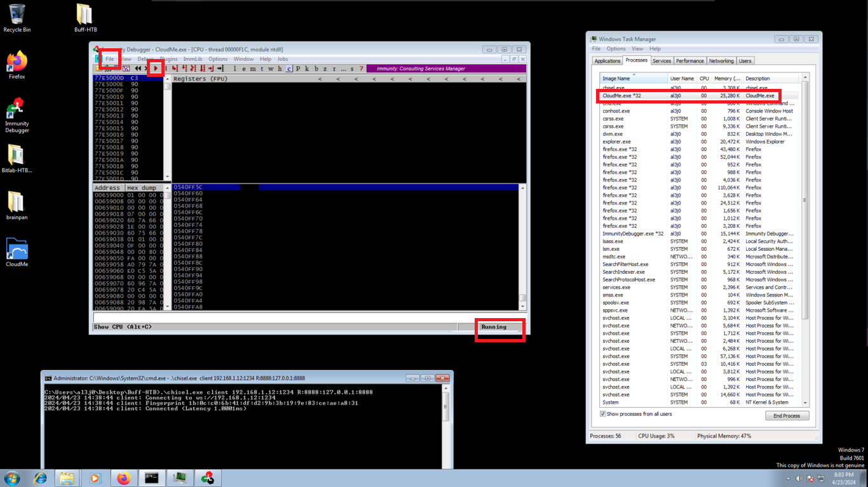Show Executable modules with the 'e' button
The height and width of the screenshot is (487, 868).
coord(244,69)
